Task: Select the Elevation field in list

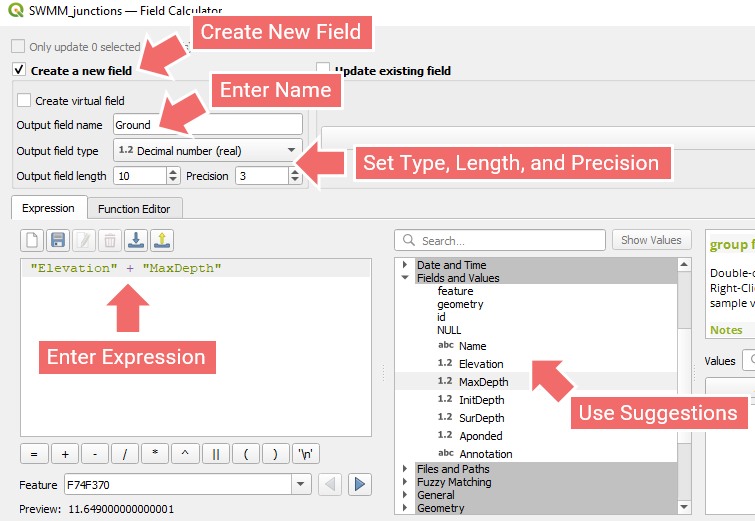Action: click(x=481, y=364)
